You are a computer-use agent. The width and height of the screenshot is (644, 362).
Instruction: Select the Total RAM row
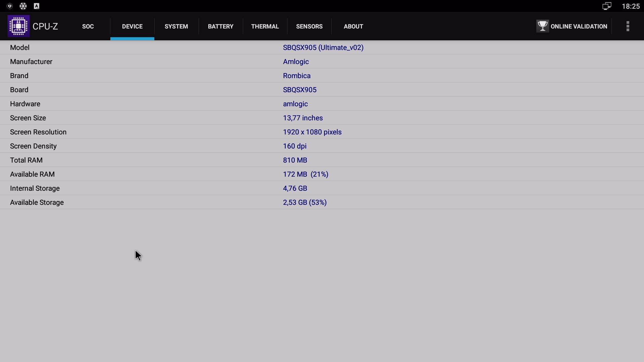(26, 160)
